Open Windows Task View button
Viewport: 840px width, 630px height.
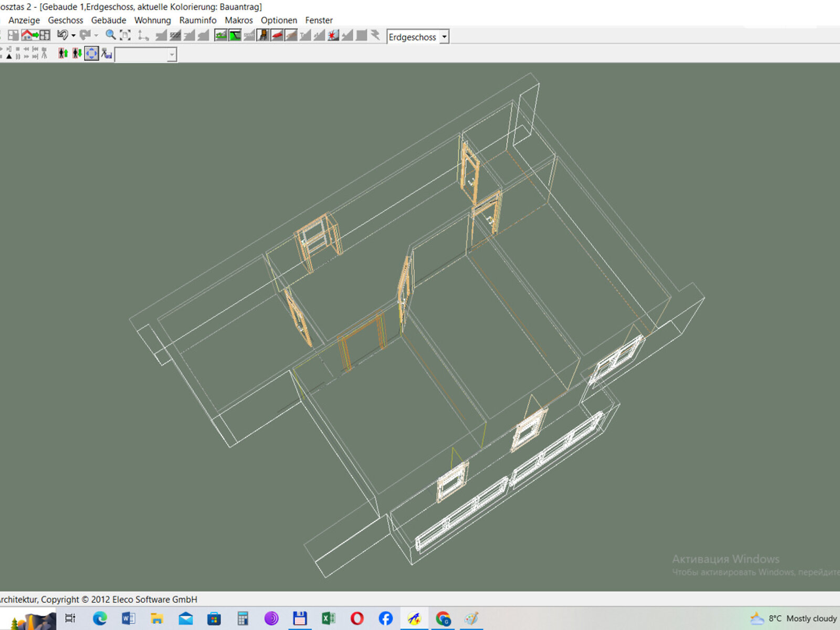[x=70, y=618]
